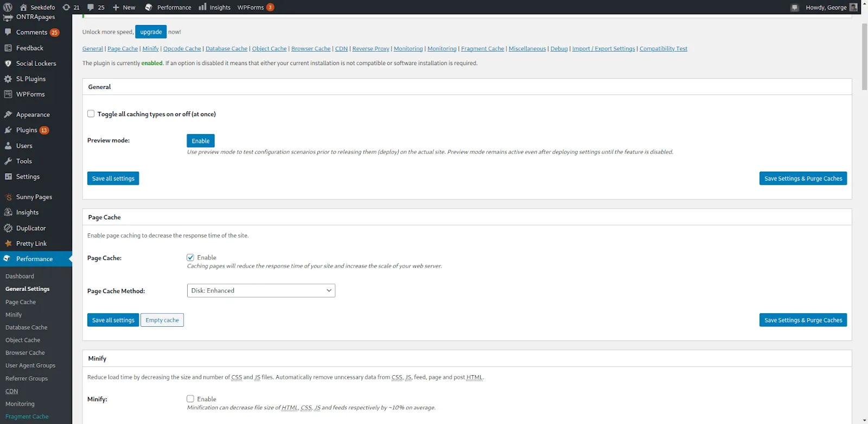Click the Sunny Pages icon

[x=8, y=197]
